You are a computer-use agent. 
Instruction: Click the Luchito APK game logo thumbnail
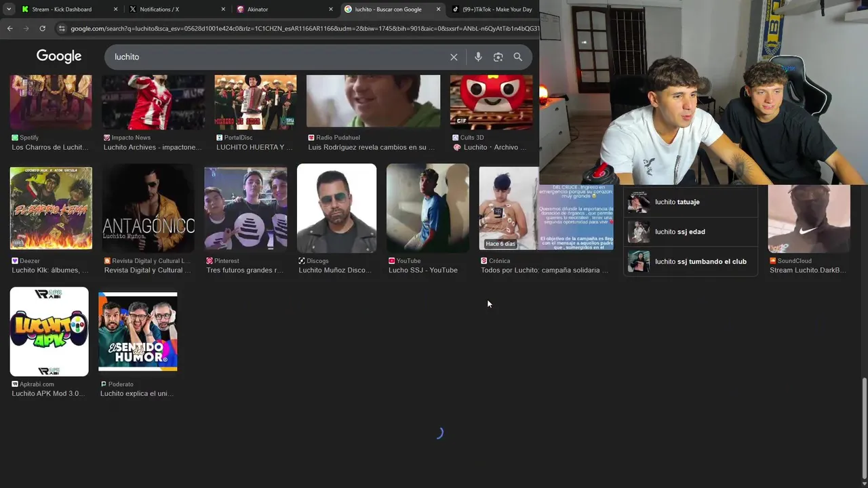[x=49, y=331]
